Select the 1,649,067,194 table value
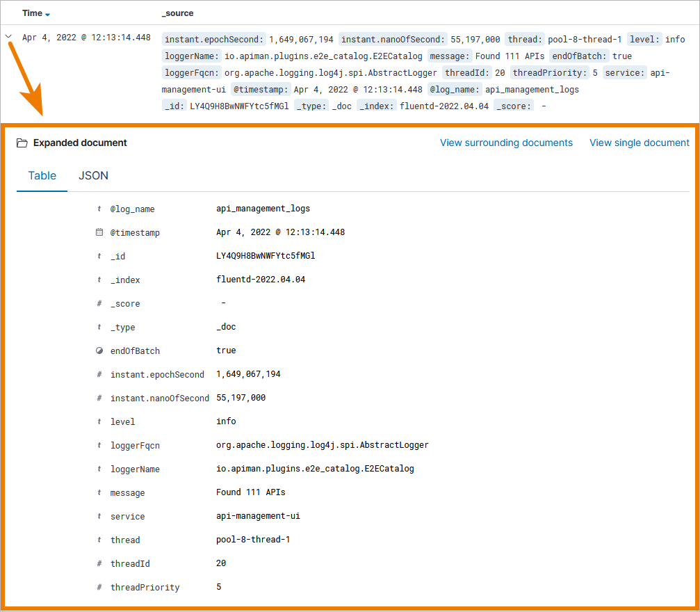The height and width of the screenshot is (612, 700). pos(248,374)
